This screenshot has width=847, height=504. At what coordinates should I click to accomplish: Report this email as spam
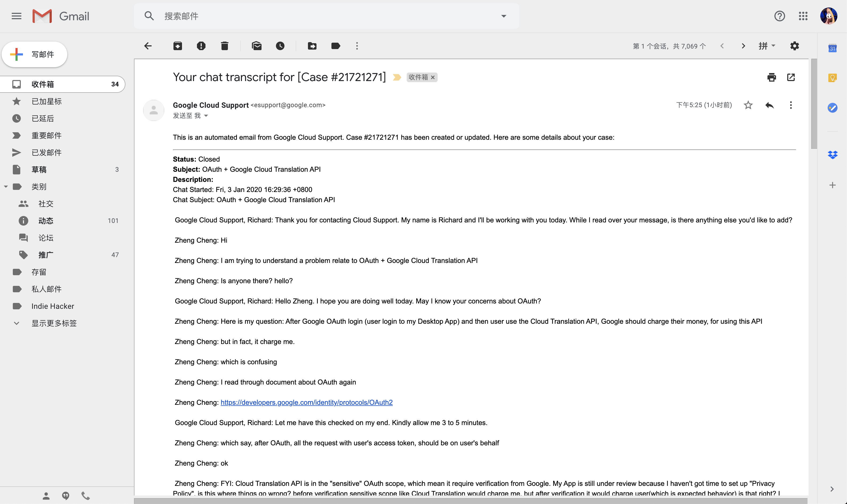(x=201, y=46)
